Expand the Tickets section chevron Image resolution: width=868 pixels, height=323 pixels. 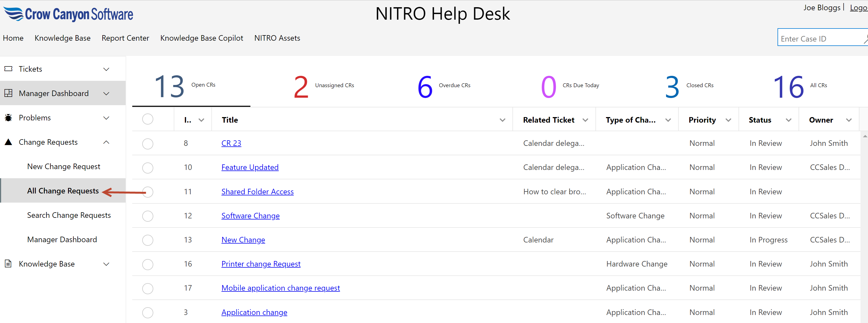point(106,69)
